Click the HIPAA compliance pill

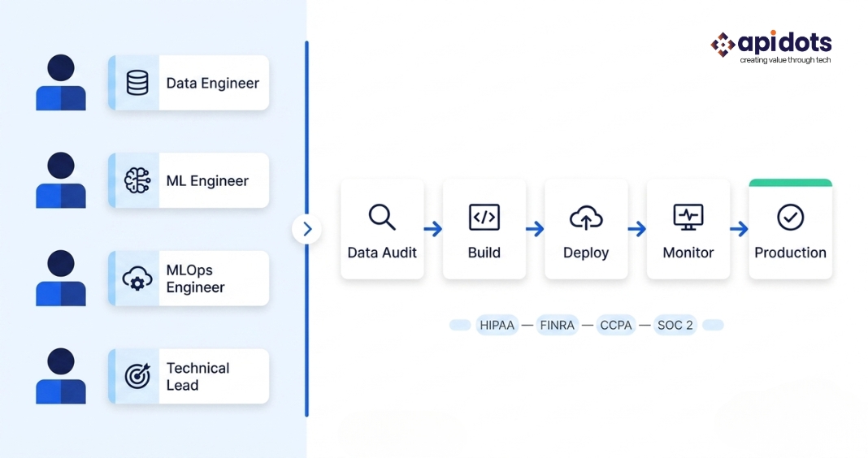click(497, 326)
